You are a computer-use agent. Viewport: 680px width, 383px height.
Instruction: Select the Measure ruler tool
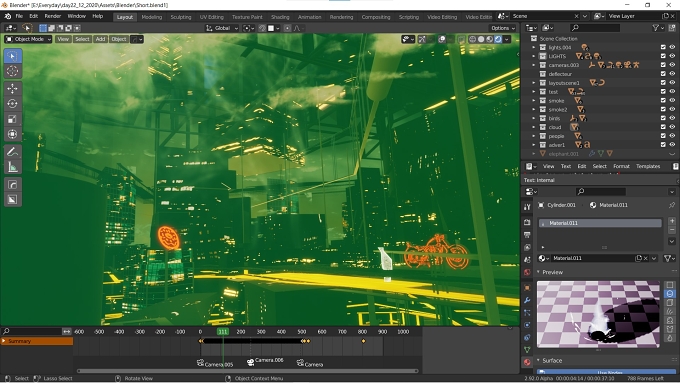13,167
